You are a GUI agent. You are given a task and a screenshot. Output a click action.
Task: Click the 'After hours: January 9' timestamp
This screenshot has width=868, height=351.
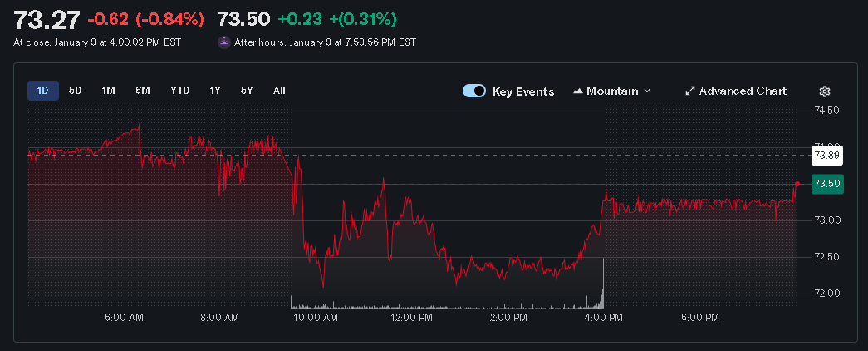(325, 42)
